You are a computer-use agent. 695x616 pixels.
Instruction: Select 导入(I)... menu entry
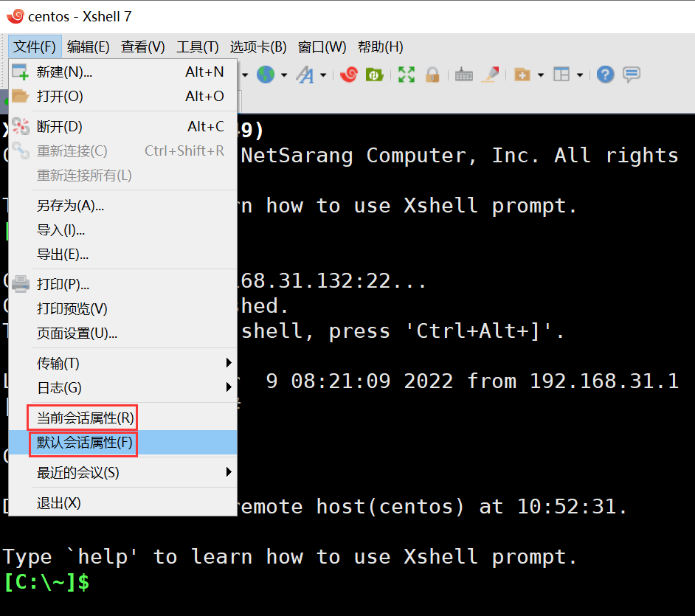click(123, 230)
